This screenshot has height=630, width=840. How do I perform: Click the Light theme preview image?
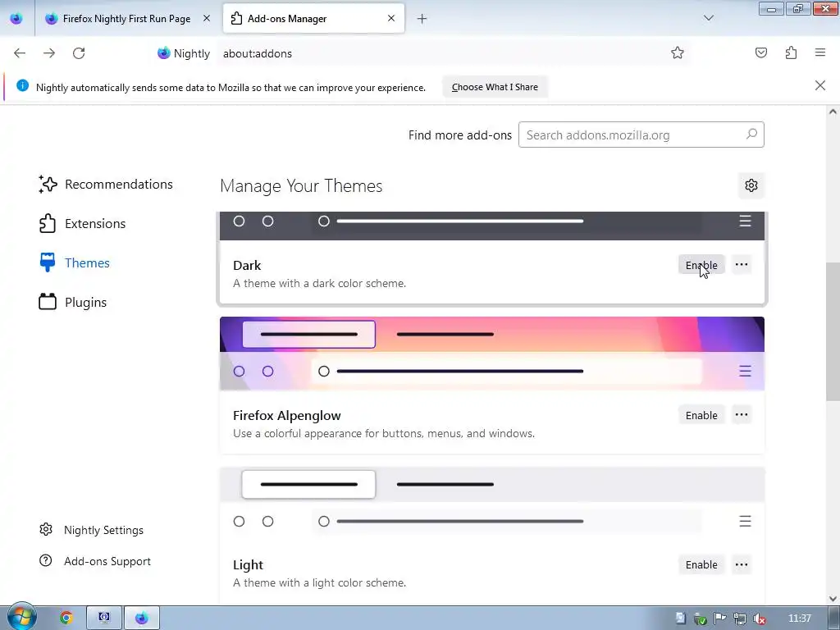point(492,504)
